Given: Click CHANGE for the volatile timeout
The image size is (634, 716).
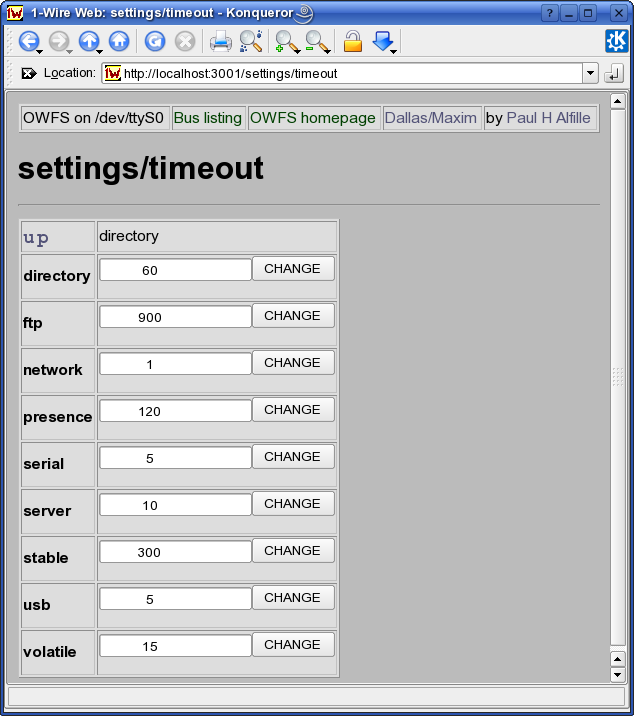Looking at the screenshot, I should (x=293, y=645).
